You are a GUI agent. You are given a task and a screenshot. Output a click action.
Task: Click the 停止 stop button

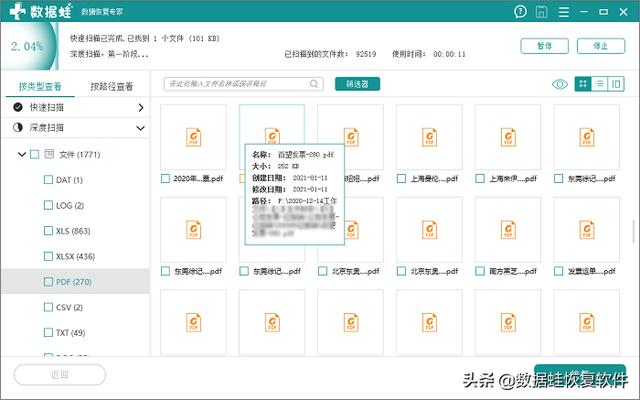coord(601,46)
